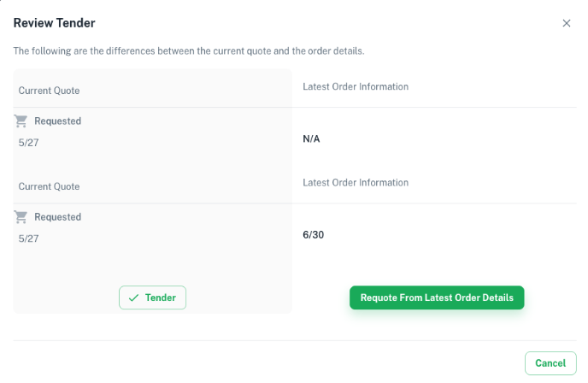Click the first Requested shopping cart icon
588x383 pixels.
pos(21,121)
